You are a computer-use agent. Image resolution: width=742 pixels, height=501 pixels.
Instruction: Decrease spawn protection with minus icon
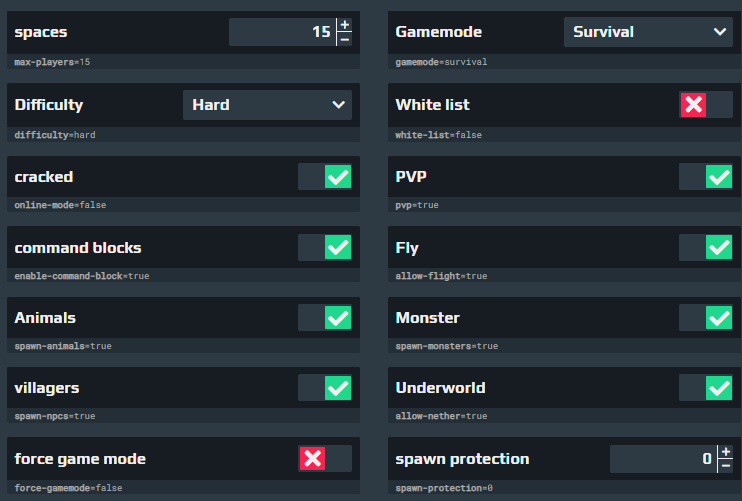(725, 466)
